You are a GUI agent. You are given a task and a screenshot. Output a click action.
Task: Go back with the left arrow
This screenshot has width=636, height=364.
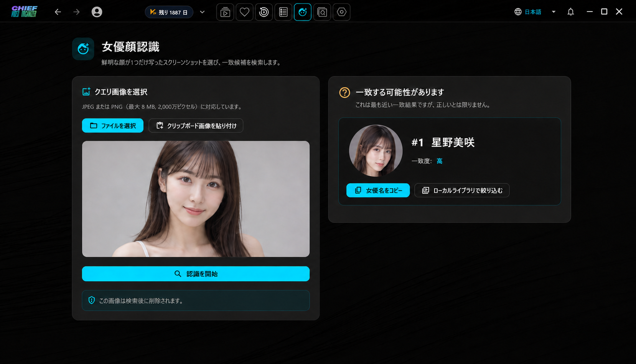click(x=58, y=12)
